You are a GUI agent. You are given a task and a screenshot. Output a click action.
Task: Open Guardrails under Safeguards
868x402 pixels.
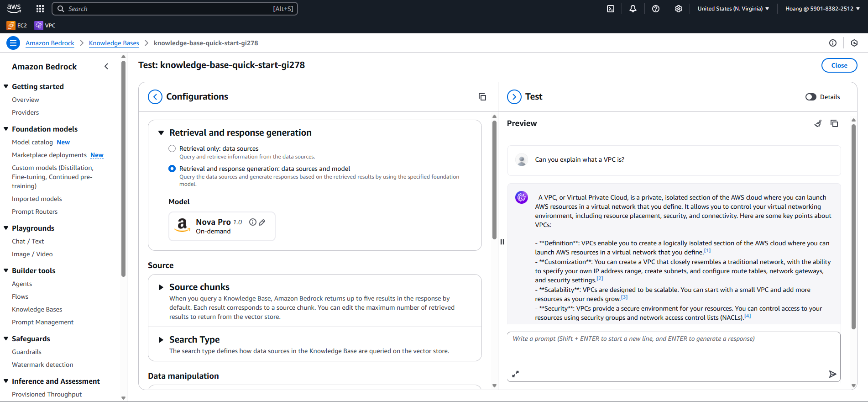tap(26, 352)
